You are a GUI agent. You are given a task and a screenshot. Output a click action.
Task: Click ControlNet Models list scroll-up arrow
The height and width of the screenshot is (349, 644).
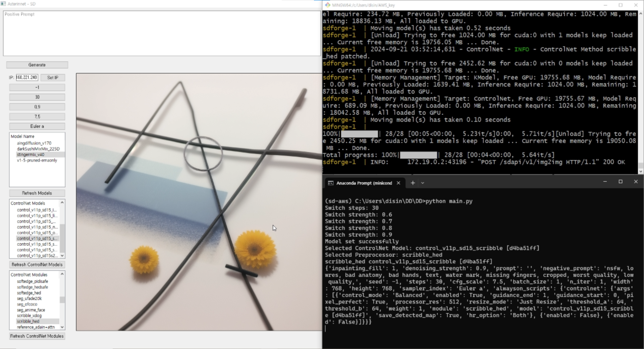tap(62, 203)
